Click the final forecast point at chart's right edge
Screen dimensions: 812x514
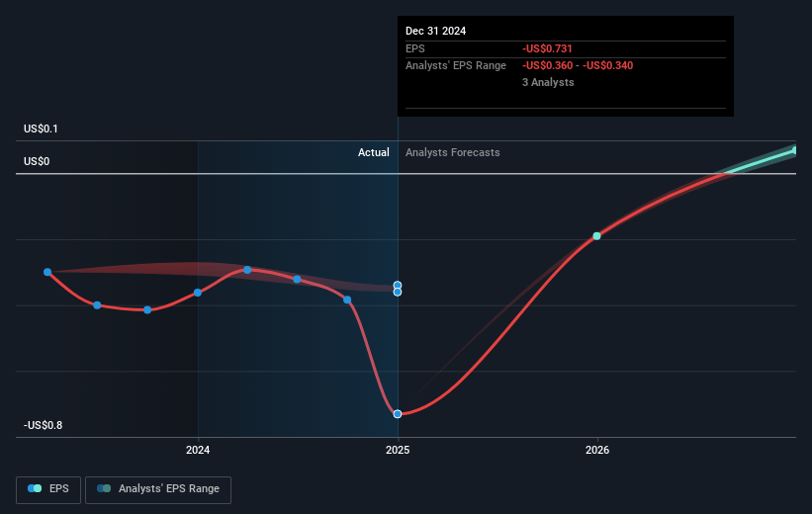(795, 150)
